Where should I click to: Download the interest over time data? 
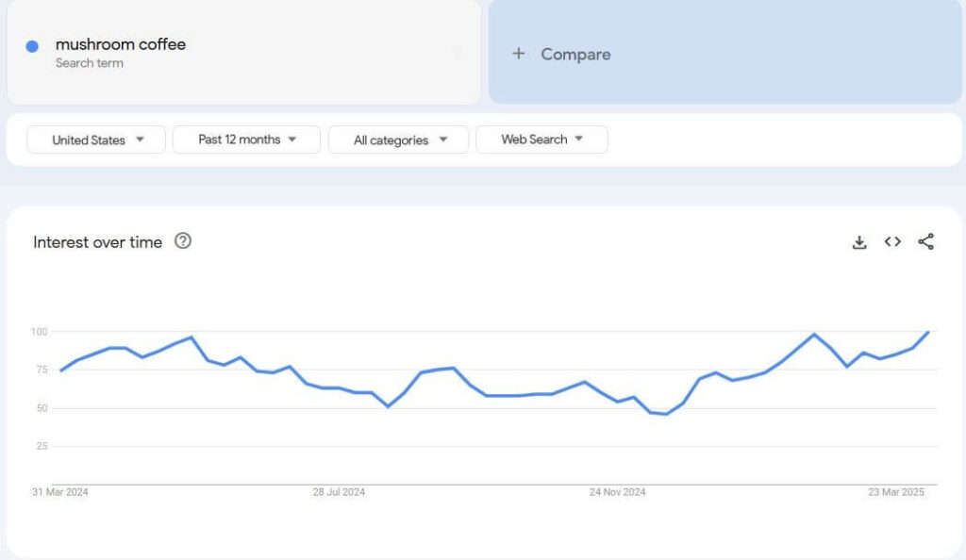[x=858, y=242]
